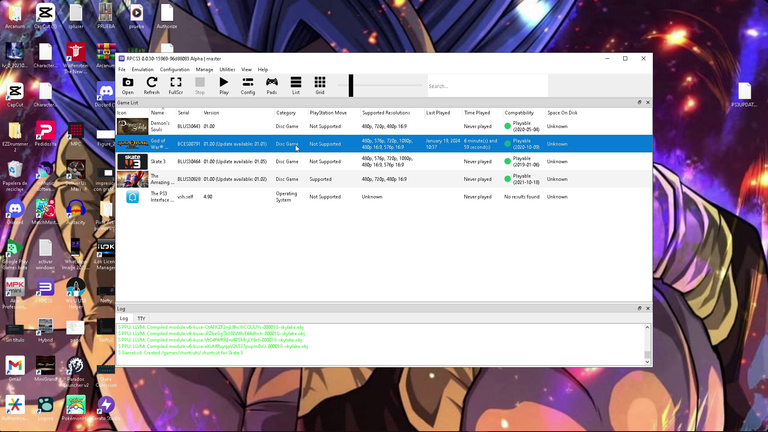Open the Paradox Launcher v2 shortcut
768x432 pixels.
(x=75, y=372)
